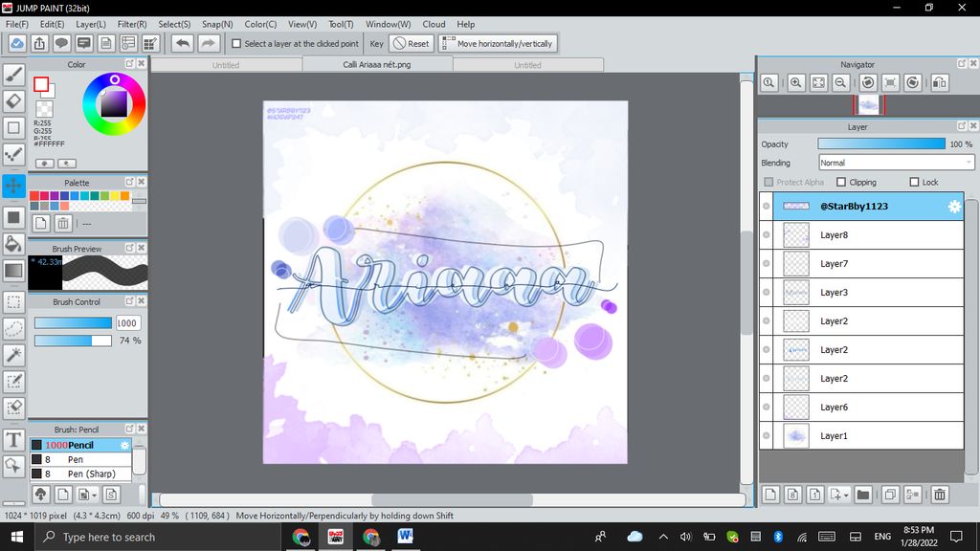Toggle visibility of Layer6
Image resolution: width=980 pixels, height=551 pixels.
coord(767,407)
